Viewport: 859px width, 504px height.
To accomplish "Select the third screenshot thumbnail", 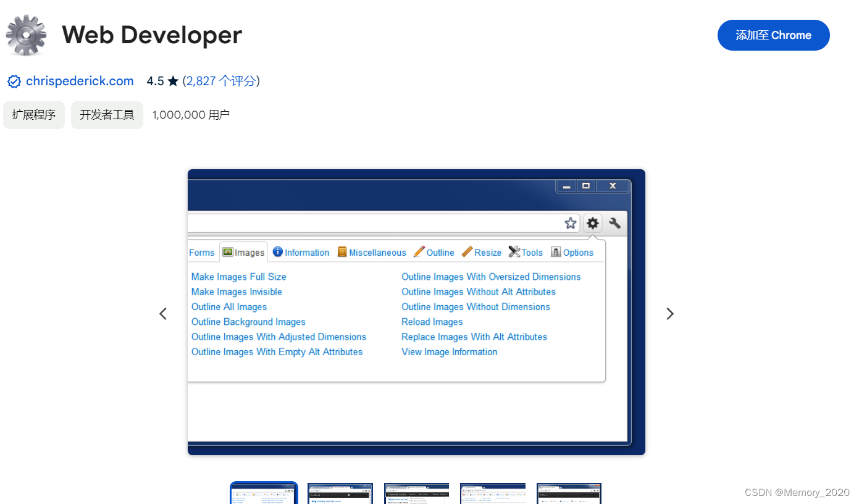I will (x=417, y=493).
